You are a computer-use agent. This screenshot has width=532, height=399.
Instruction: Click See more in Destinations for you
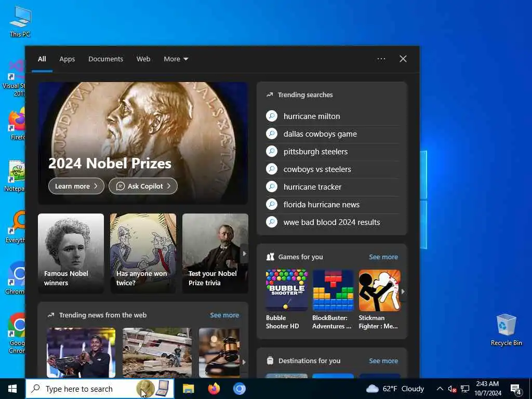[x=383, y=361]
